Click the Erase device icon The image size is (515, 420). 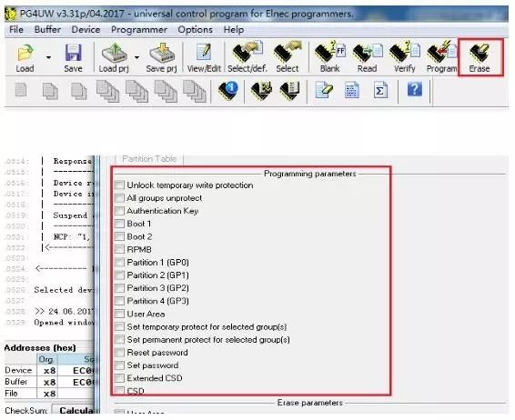480,58
